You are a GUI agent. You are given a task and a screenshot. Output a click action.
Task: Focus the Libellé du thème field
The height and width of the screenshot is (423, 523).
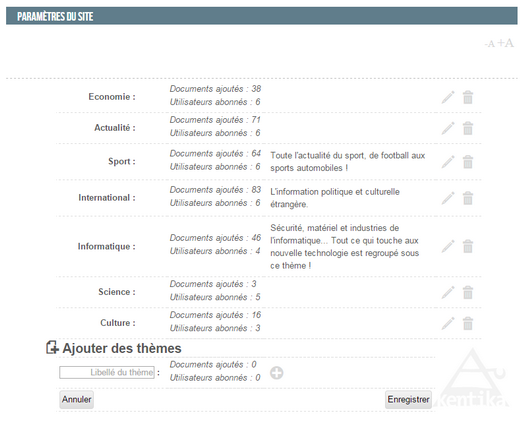pyautogui.click(x=107, y=372)
